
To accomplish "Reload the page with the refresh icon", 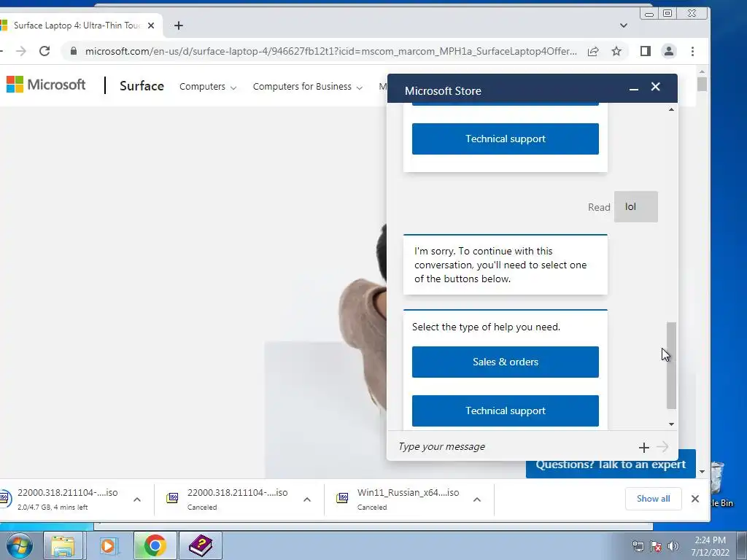I will pyautogui.click(x=44, y=51).
